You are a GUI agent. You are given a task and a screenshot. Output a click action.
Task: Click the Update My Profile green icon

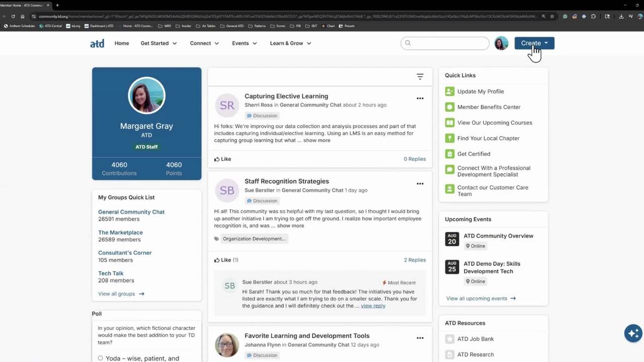coord(450,92)
